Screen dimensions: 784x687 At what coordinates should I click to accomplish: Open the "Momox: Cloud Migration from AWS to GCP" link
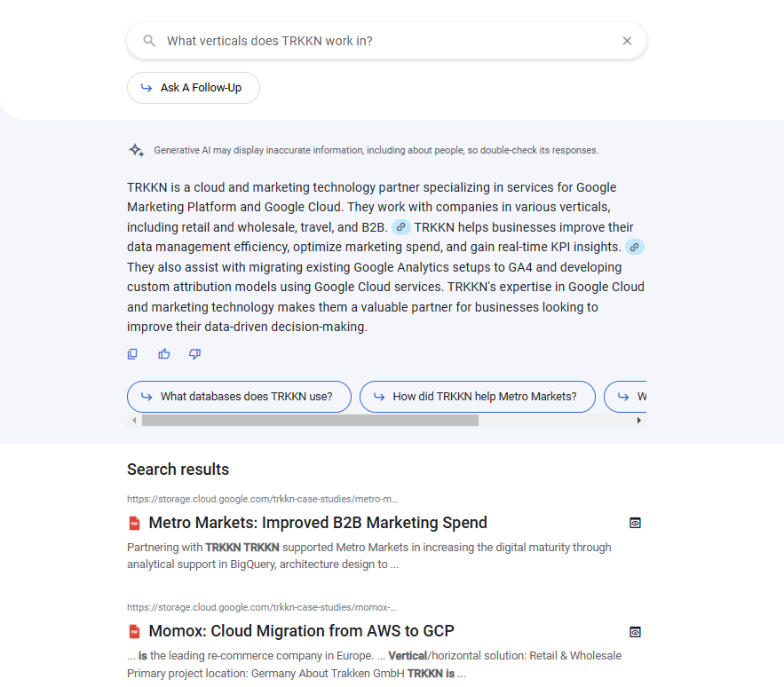coord(304,631)
